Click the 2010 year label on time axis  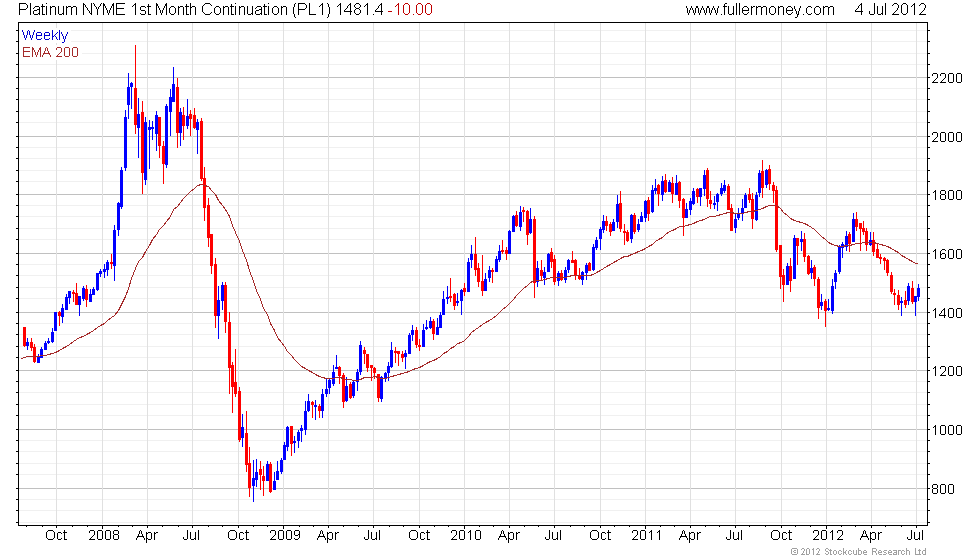466,536
